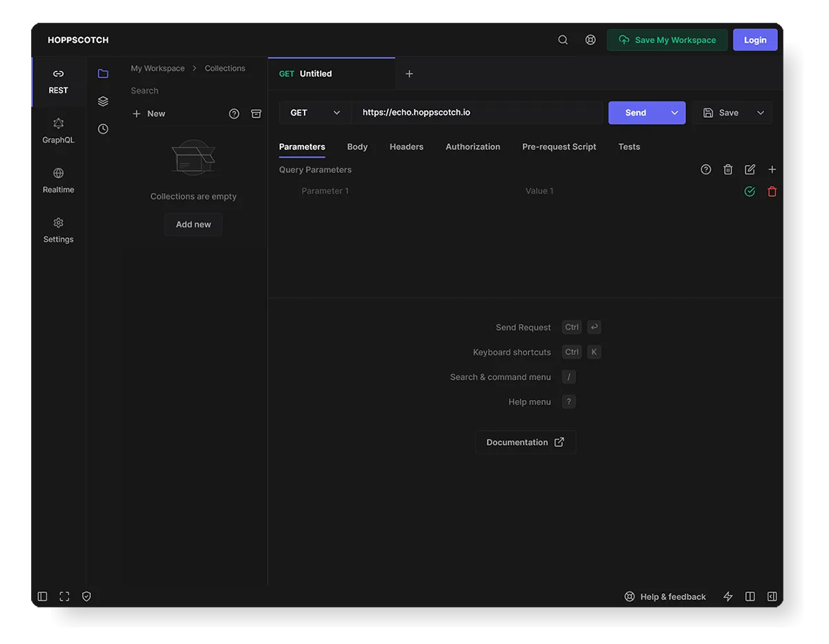Click the interceptor shield icon in footer
This screenshot has height=644, width=829.
pyautogui.click(x=86, y=596)
